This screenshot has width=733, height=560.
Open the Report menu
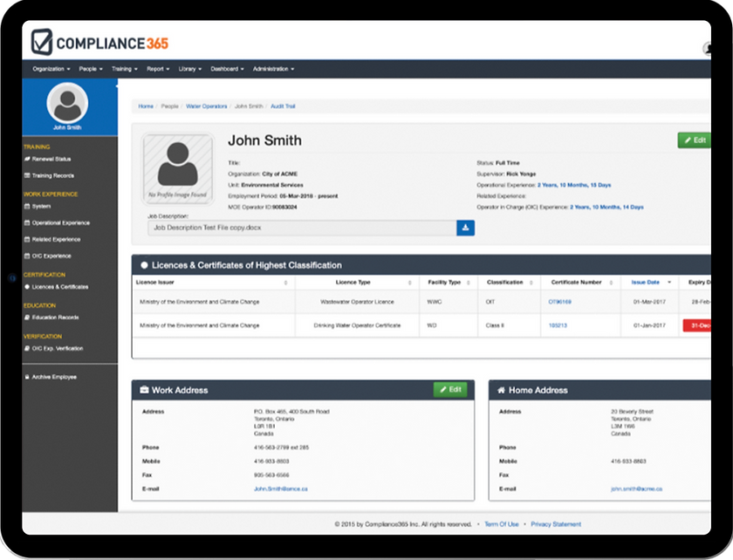coord(158,69)
